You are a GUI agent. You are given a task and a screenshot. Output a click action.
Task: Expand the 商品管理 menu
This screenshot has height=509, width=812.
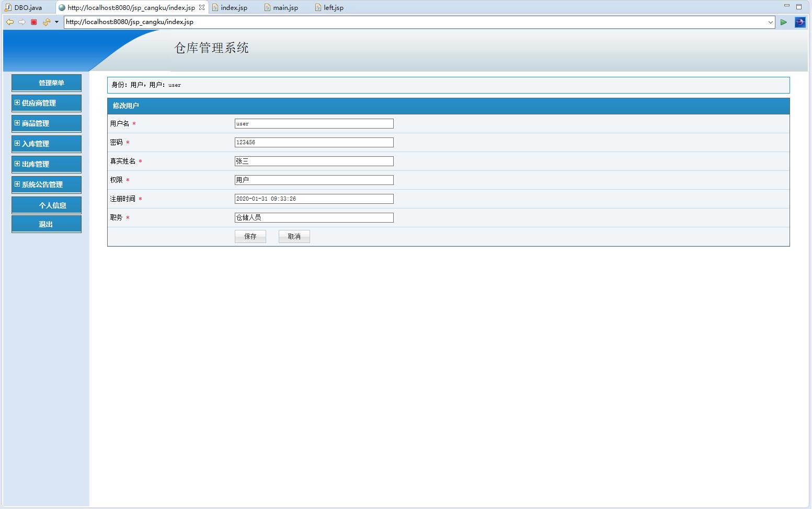pyautogui.click(x=47, y=124)
